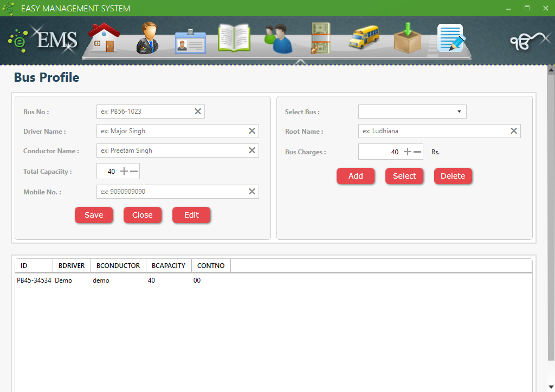Click the BDRIVER column header

click(72, 265)
